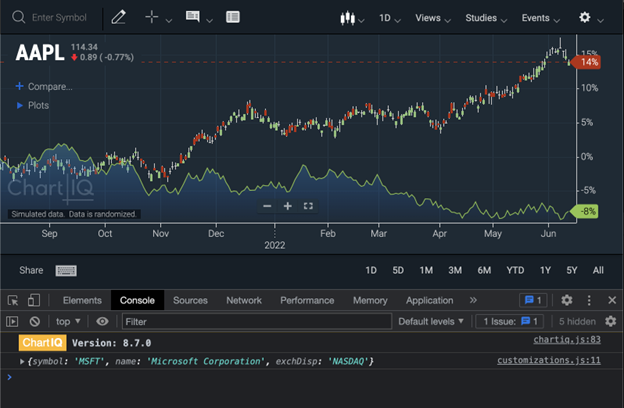This screenshot has width=624, height=408.
Task: Expand the logged MSFT object
Action: 22,361
